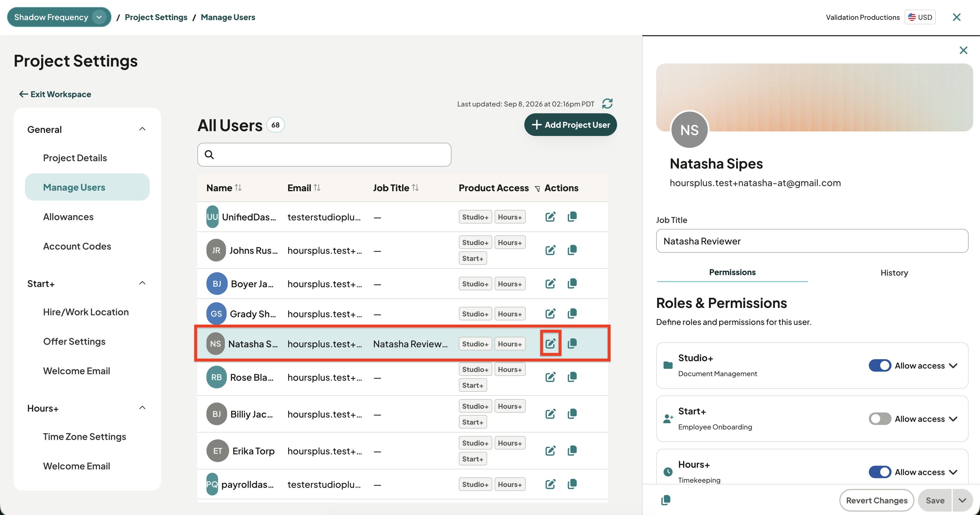
Task: Collapse the General sidebar section
Action: 142,129
